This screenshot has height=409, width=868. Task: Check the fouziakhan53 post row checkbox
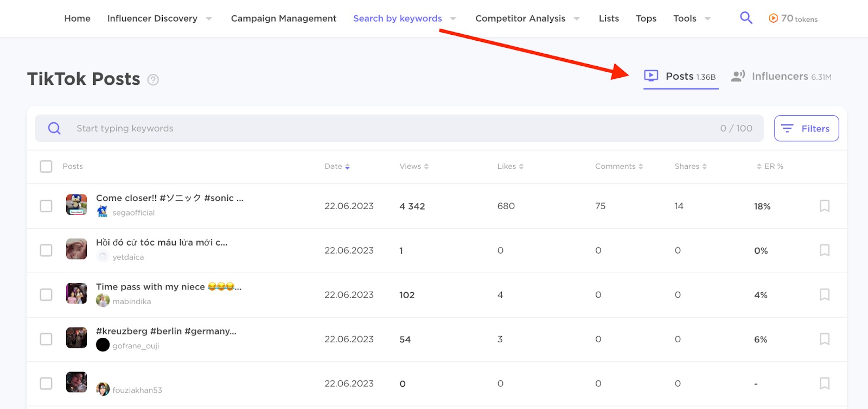click(x=46, y=383)
